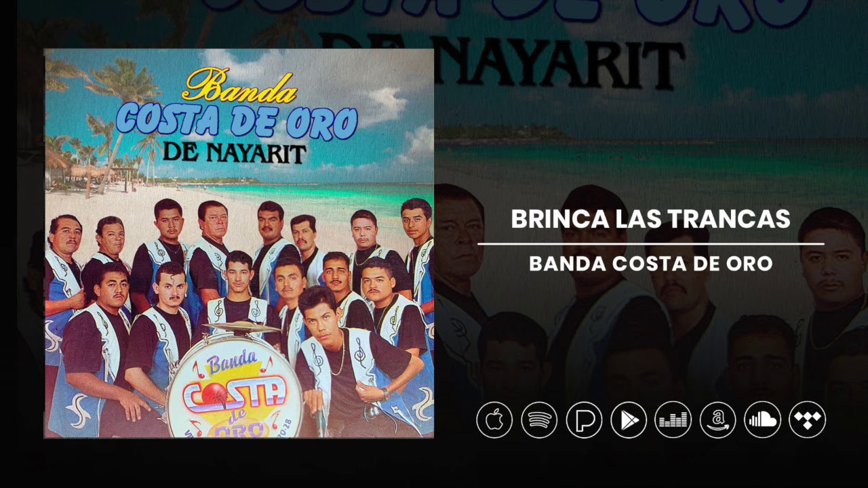This screenshot has height=488, width=868.
Task: Click DE NAYARIT text on album cover
Action: pos(237,152)
